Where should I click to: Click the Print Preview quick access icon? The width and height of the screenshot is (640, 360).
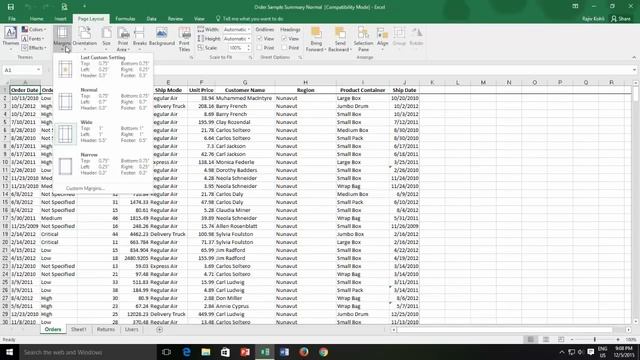64,7
